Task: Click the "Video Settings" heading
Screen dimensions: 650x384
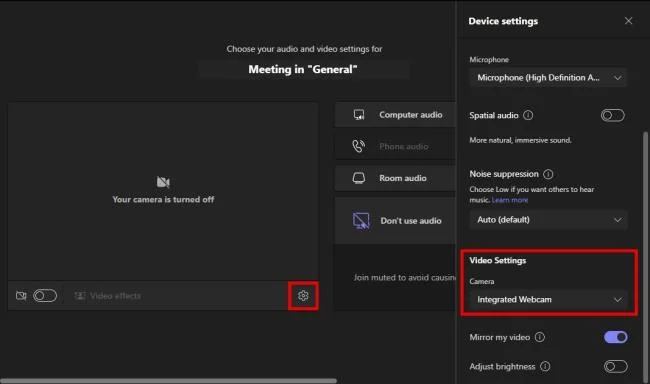Action: pos(497,260)
